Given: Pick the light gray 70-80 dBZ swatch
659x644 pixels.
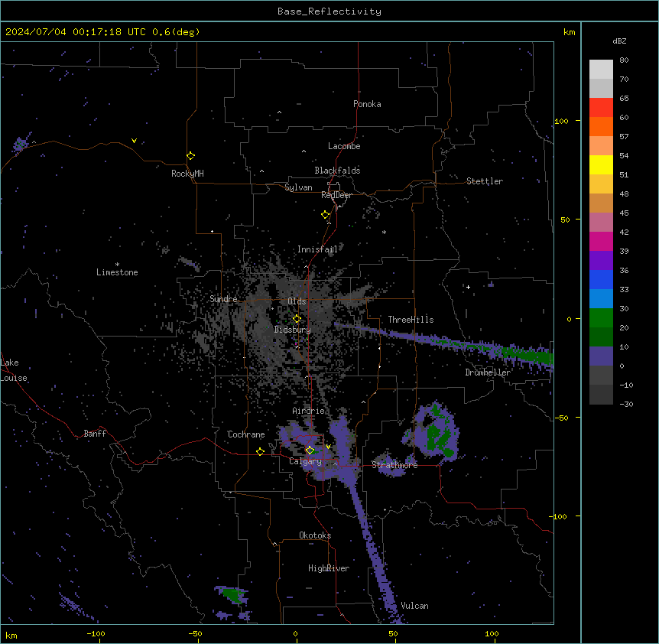Looking at the screenshot, I should tap(601, 70).
